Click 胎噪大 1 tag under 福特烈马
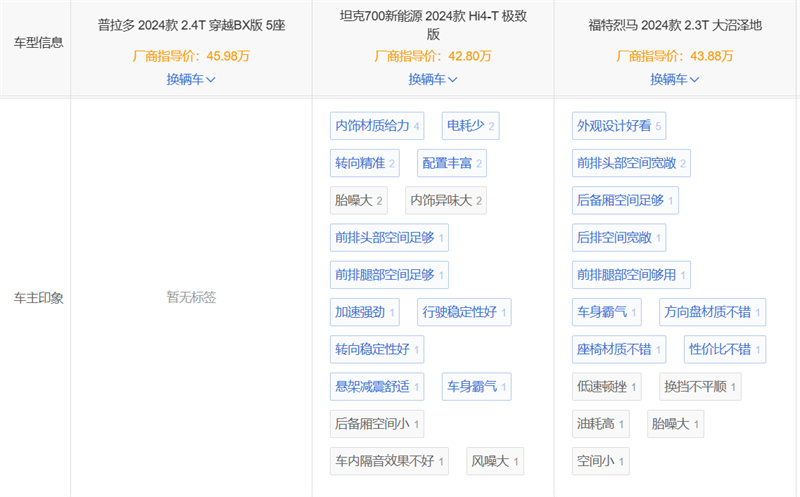The image size is (800, 497). [676, 424]
